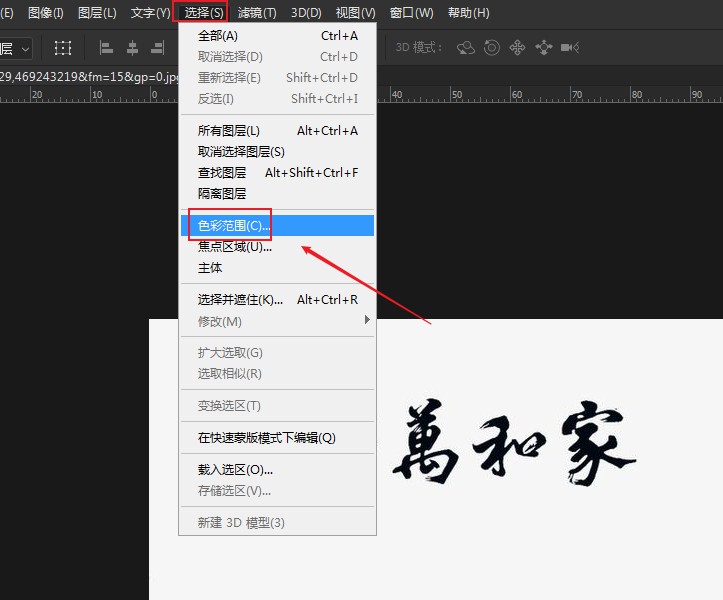The height and width of the screenshot is (600, 723).
Task: Open the 3D(D) menu
Action: pos(306,12)
